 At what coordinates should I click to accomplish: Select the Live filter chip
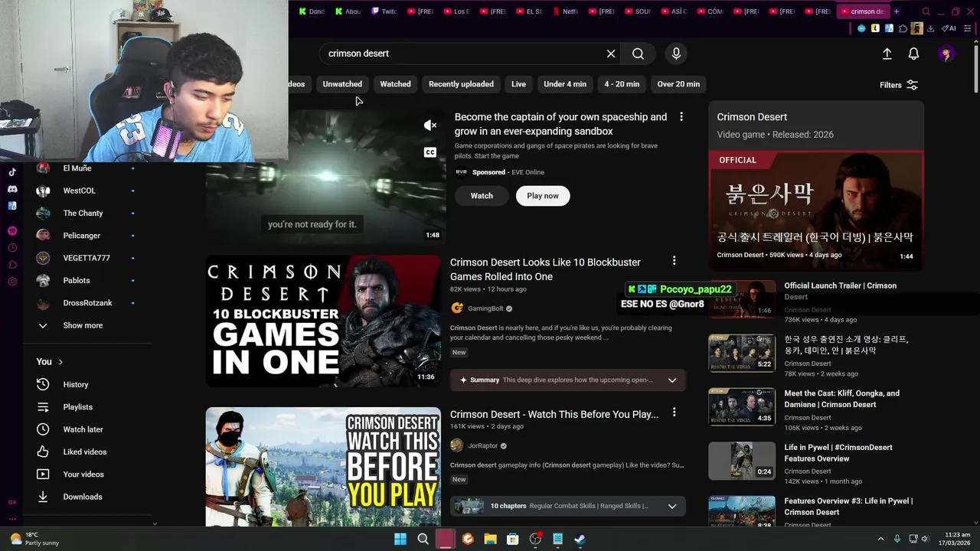click(x=518, y=84)
